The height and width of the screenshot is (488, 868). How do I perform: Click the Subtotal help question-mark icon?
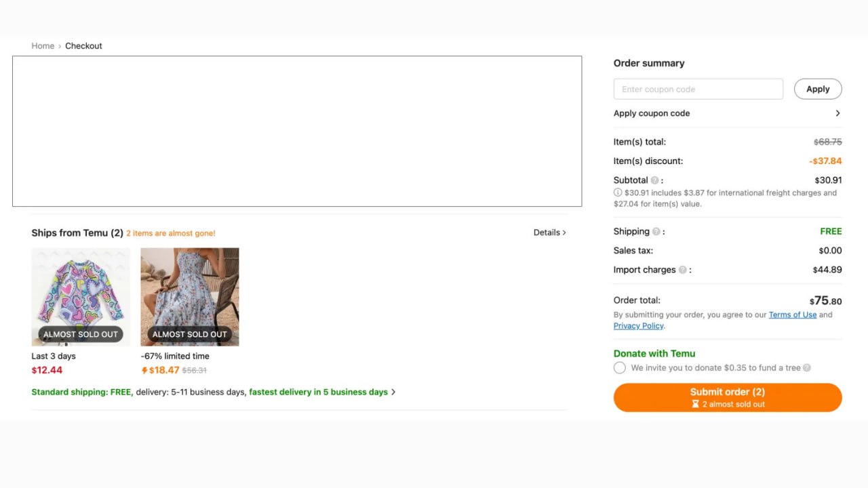(x=654, y=180)
